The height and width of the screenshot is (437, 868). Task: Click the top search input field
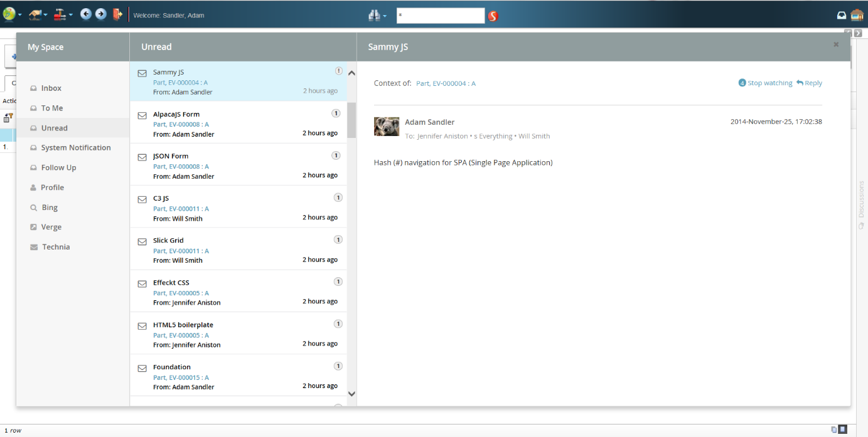[x=440, y=16]
